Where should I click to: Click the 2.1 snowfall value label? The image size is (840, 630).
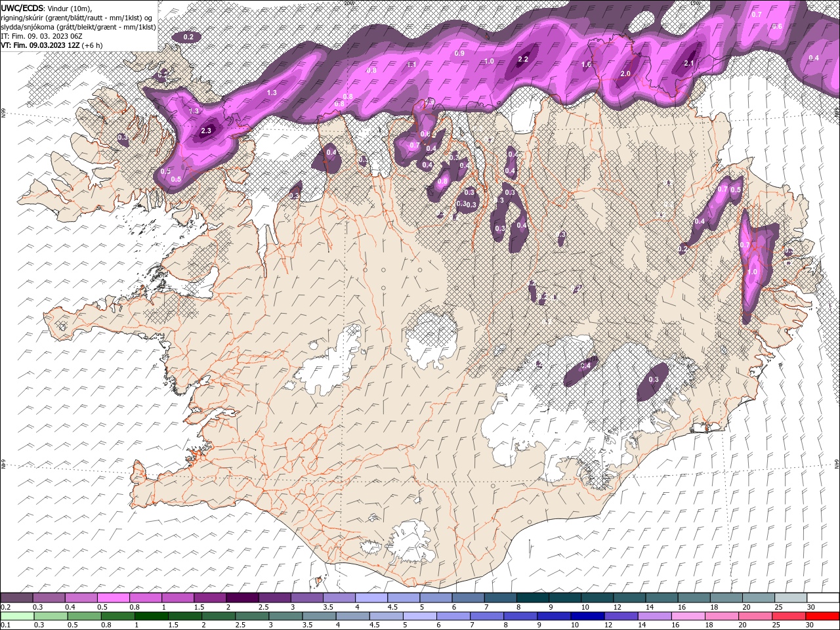pos(689,63)
